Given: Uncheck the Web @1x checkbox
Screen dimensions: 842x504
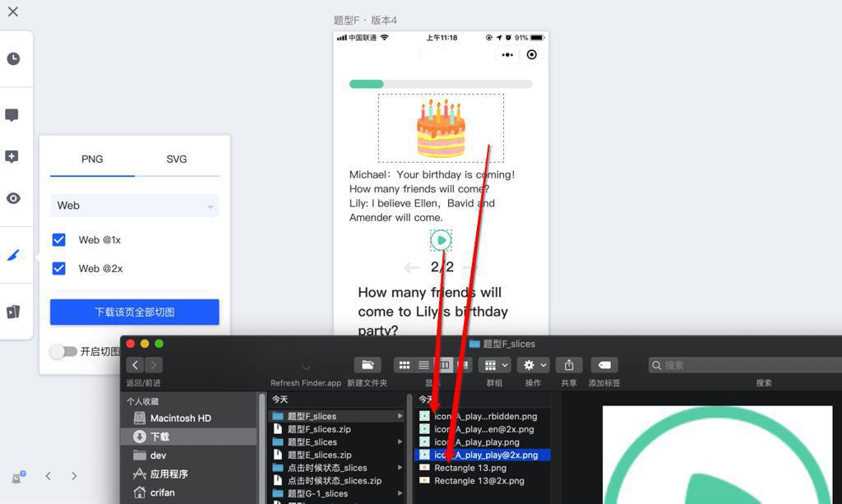Looking at the screenshot, I should (59, 240).
